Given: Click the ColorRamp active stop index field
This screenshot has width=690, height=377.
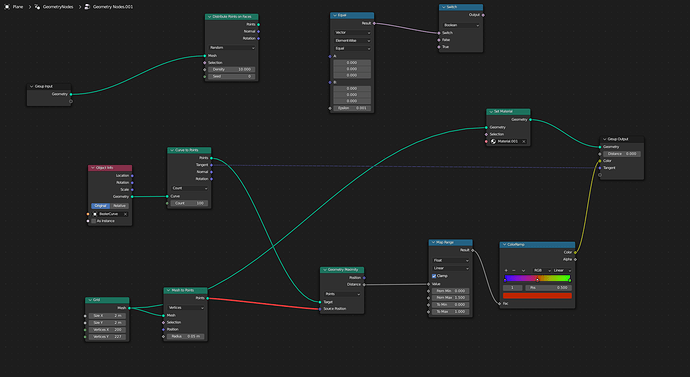Looking at the screenshot, I should click(513, 288).
